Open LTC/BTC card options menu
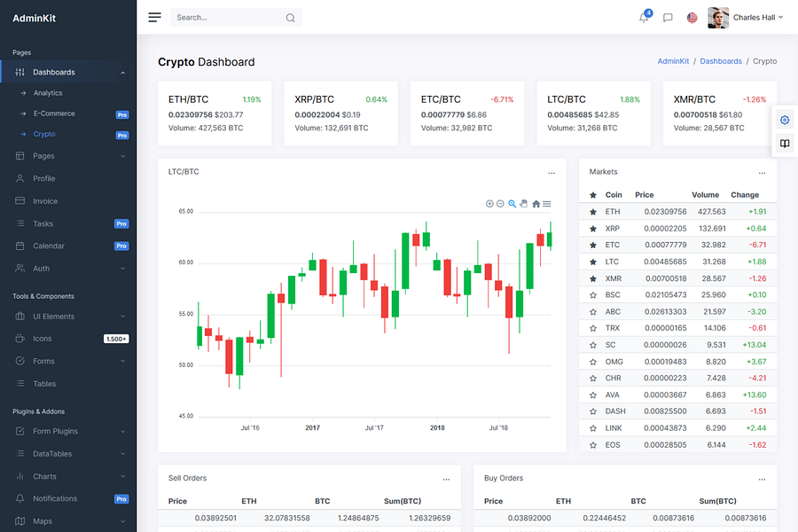 (552, 173)
